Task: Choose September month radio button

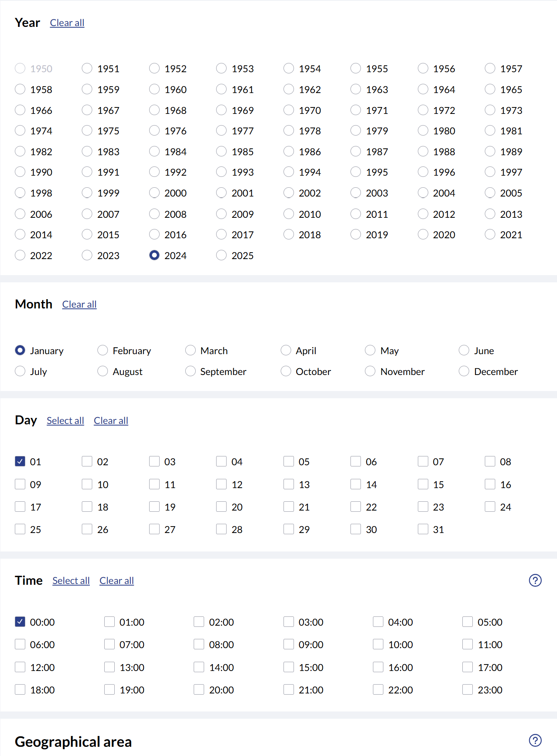Action: (190, 371)
